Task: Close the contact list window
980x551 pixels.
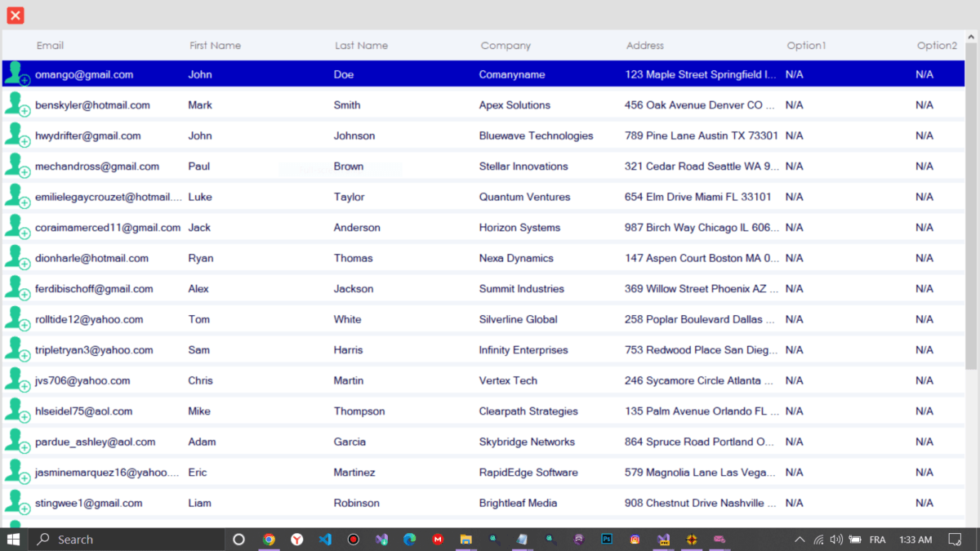Action: pyautogui.click(x=15, y=15)
